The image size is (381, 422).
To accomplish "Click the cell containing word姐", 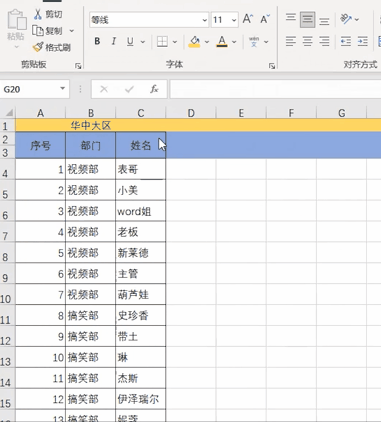I will [x=141, y=211].
